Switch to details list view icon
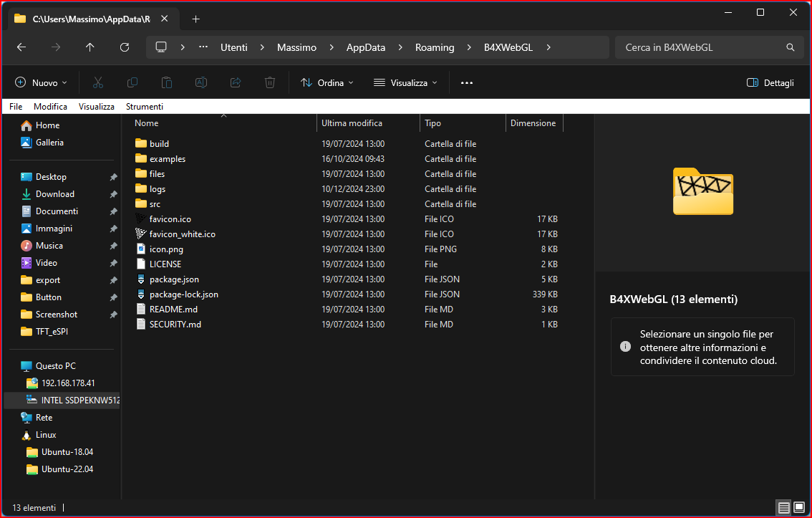 pyautogui.click(x=784, y=508)
